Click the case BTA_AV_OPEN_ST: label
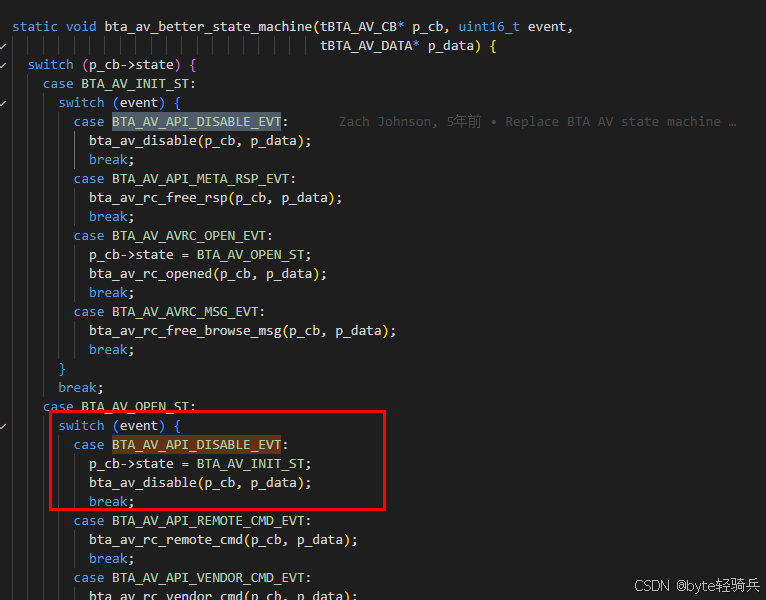 click(x=119, y=406)
